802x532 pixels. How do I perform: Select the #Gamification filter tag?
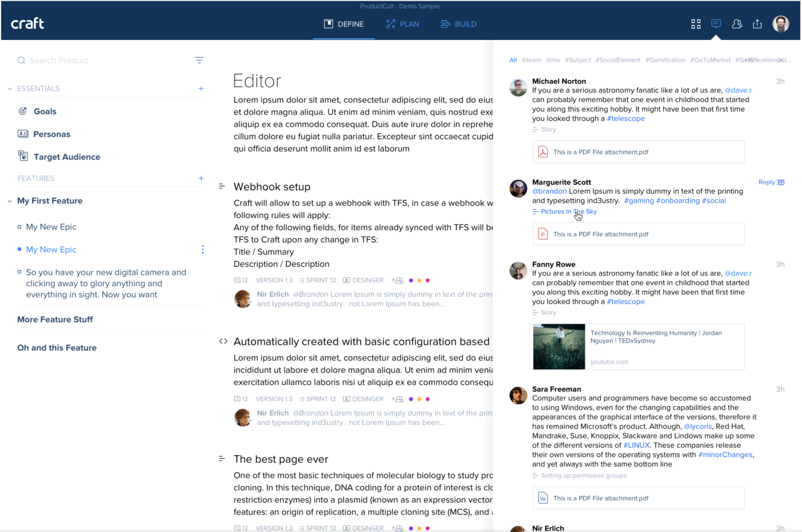pyautogui.click(x=665, y=60)
